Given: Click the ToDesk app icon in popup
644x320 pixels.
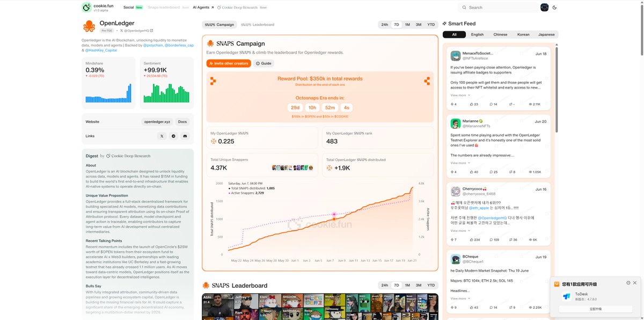Looking at the screenshot, I should click(x=567, y=296).
